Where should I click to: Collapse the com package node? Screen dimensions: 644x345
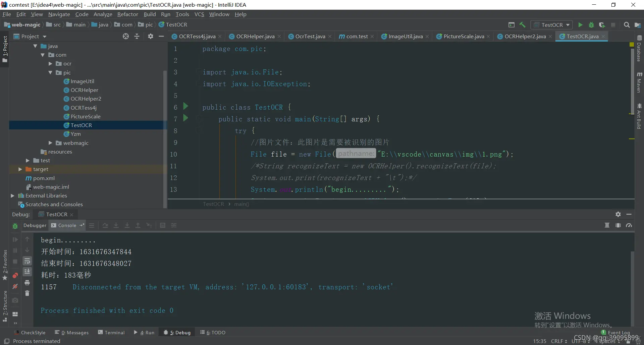tap(43, 55)
